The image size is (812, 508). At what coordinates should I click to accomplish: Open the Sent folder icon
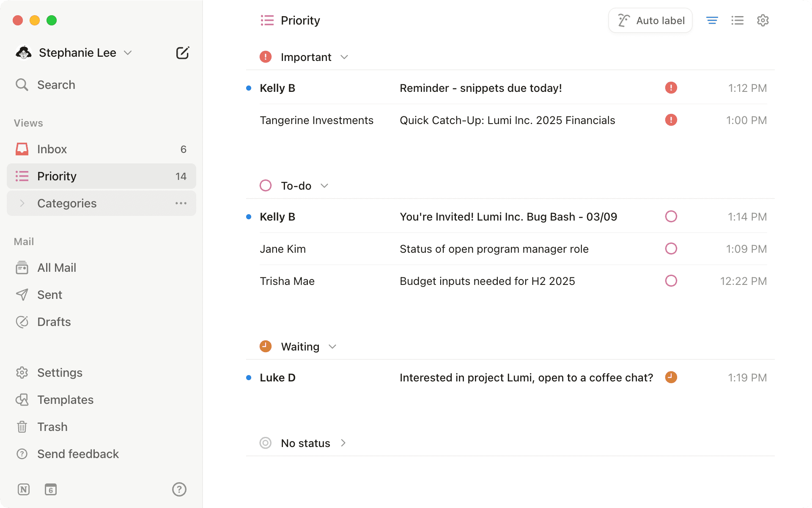click(22, 295)
